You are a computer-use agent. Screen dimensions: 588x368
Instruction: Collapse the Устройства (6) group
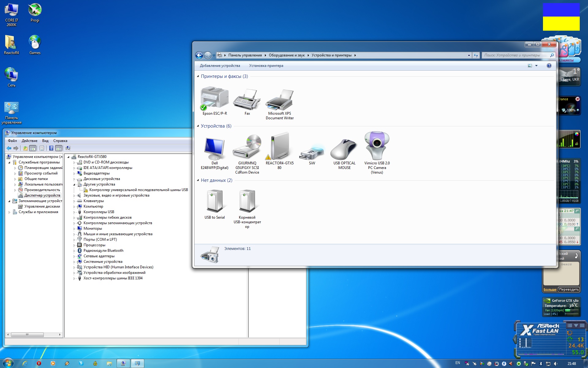point(198,126)
